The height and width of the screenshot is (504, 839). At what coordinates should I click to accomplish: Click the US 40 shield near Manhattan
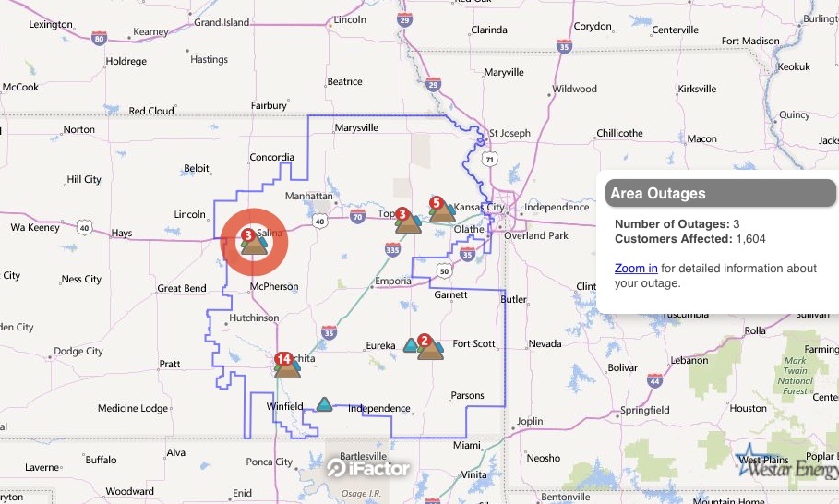[319, 221]
